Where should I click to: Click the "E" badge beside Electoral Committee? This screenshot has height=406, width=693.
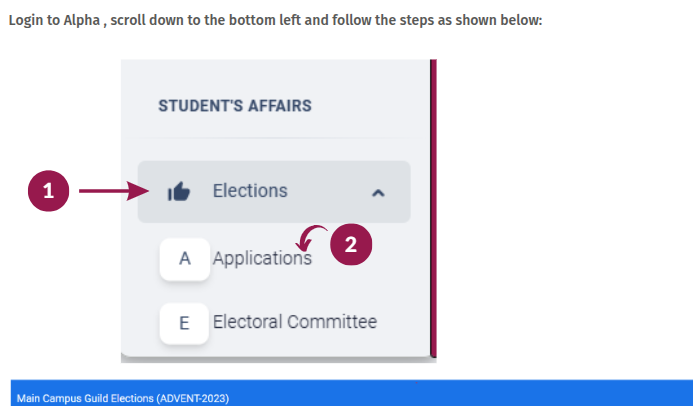184,323
